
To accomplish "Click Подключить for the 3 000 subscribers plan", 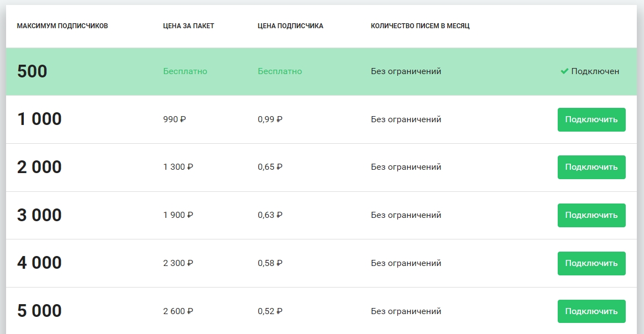I will tap(591, 216).
